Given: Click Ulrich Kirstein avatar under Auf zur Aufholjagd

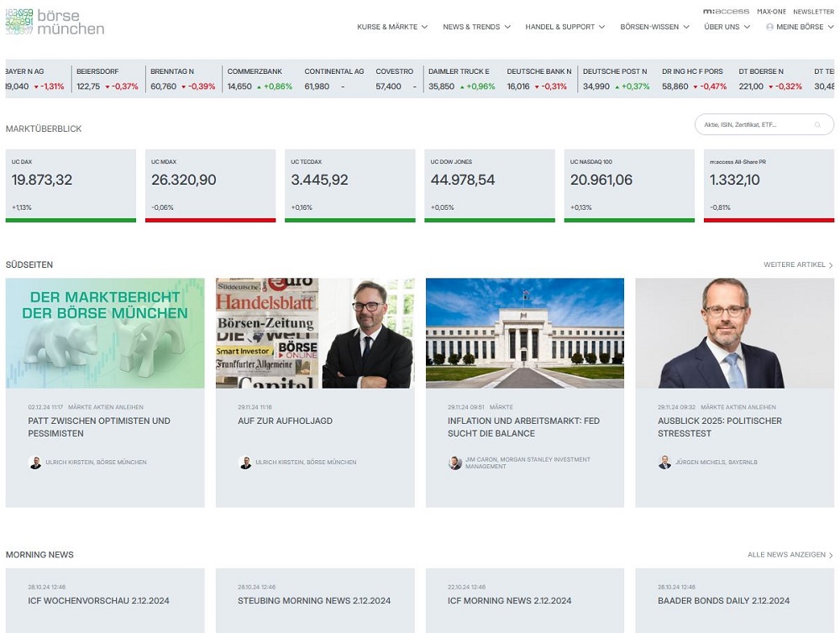Looking at the screenshot, I should [x=245, y=463].
